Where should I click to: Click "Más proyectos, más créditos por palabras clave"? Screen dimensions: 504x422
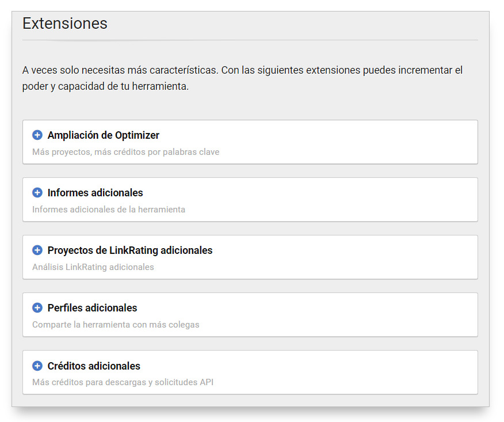click(125, 152)
